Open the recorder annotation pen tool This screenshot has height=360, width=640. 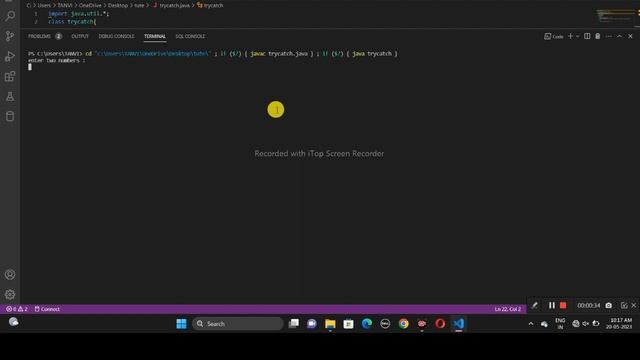click(534, 305)
